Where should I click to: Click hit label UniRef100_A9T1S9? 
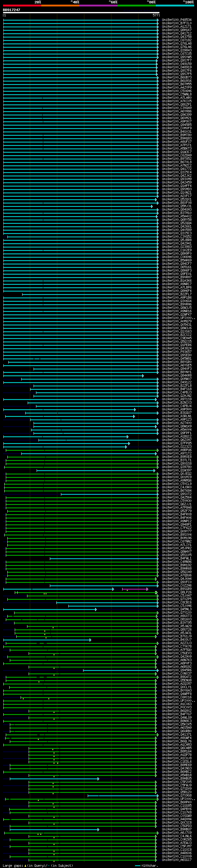[176, 399]
